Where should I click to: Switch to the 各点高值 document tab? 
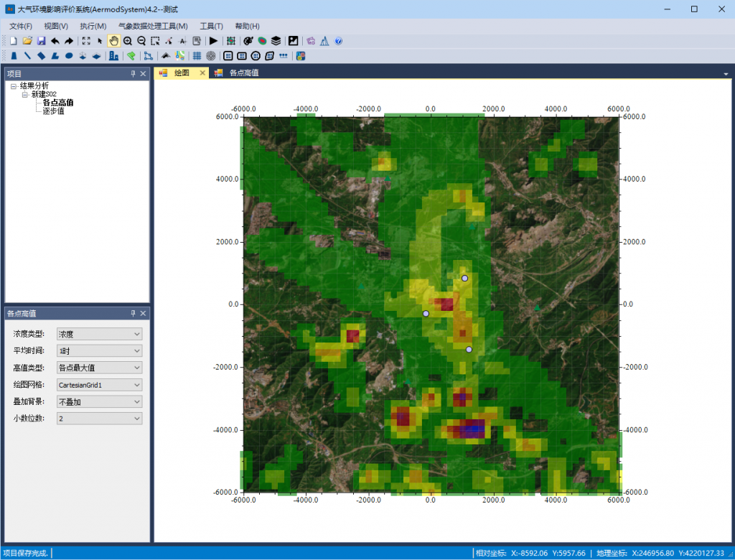(244, 73)
